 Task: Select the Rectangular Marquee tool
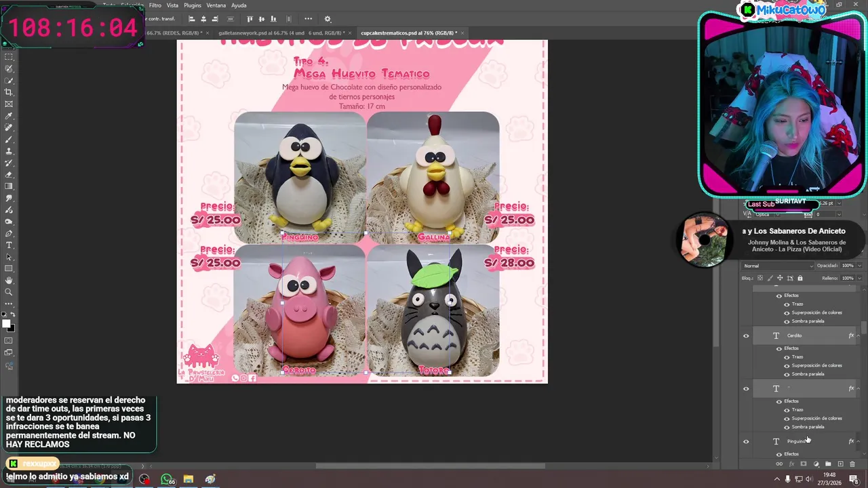(x=9, y=57)
